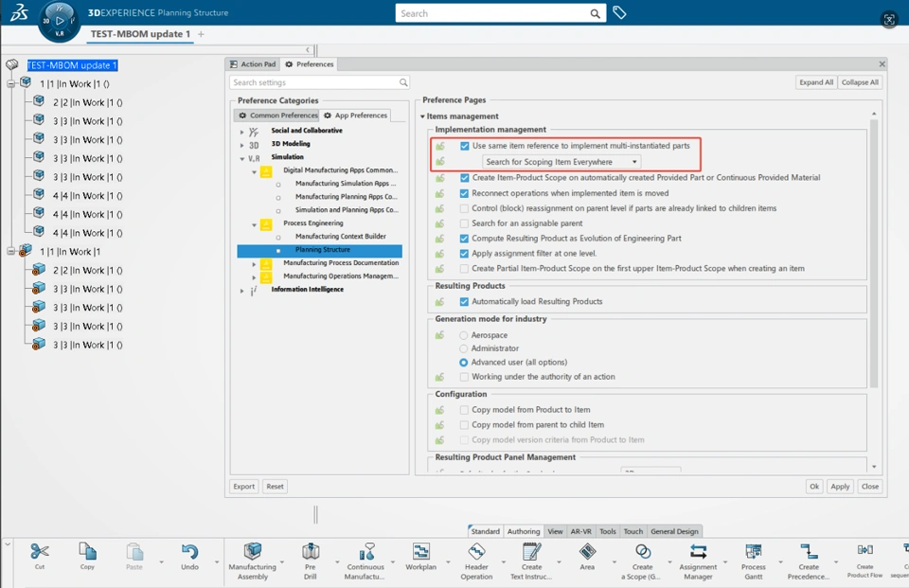
Task: Click the Preference Pages vertical scrollbar
Action: click(x=874, y=253)
